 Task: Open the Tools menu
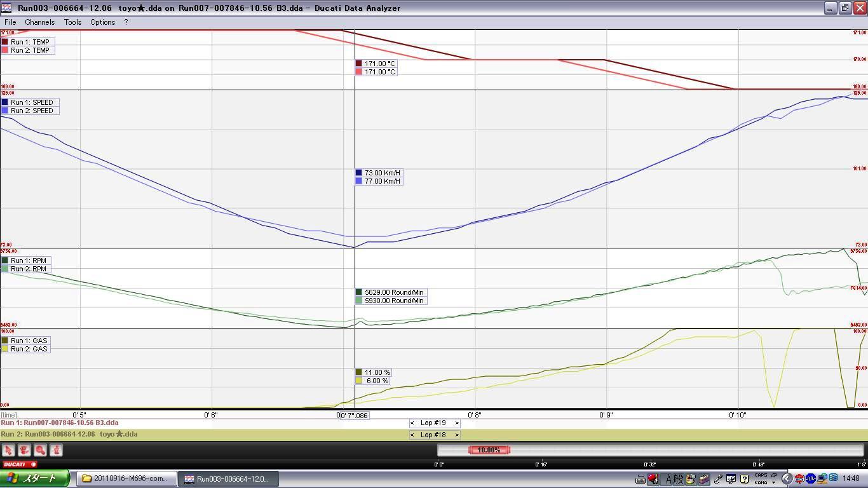point(72,22)
